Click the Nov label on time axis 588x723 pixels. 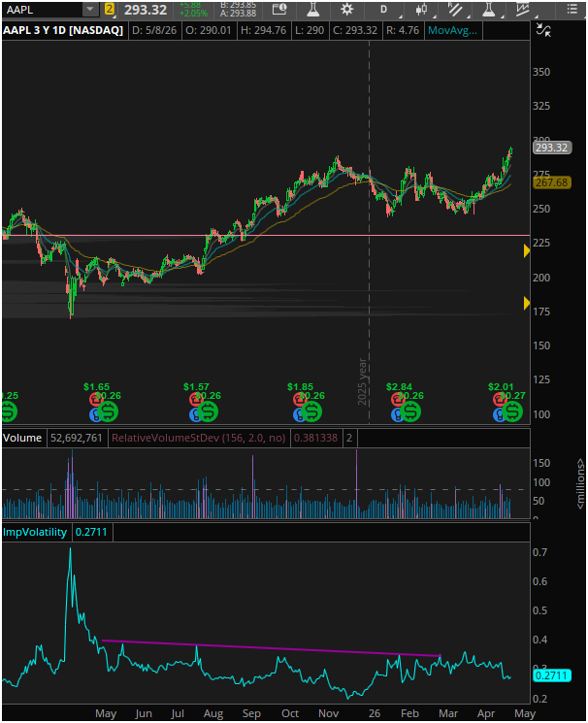coord(328,713)
